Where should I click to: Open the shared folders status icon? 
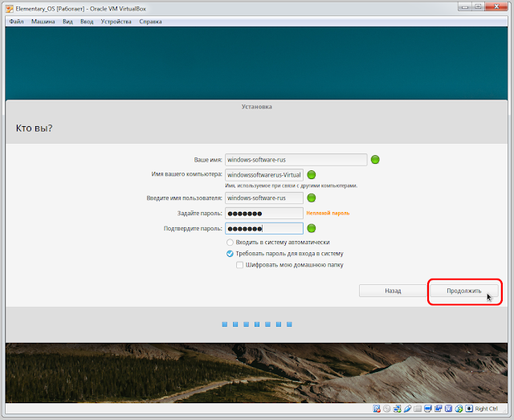tap(418, 409)
